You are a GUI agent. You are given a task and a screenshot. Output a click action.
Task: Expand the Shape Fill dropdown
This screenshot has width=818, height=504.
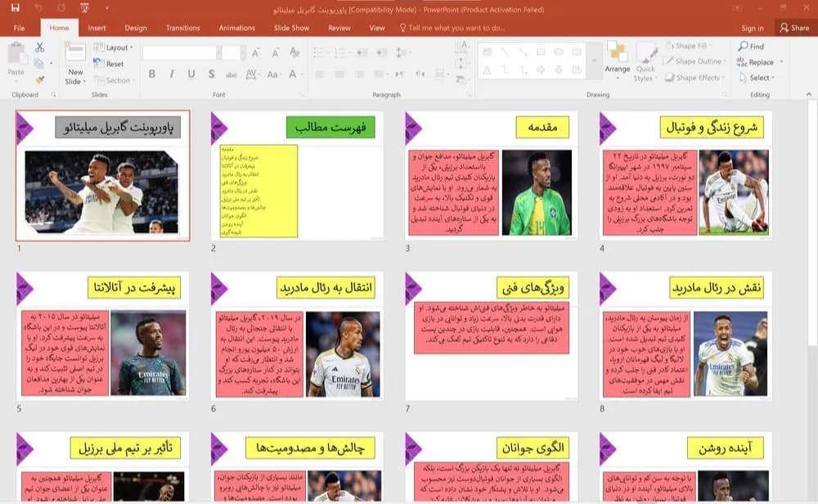[689, 46]
